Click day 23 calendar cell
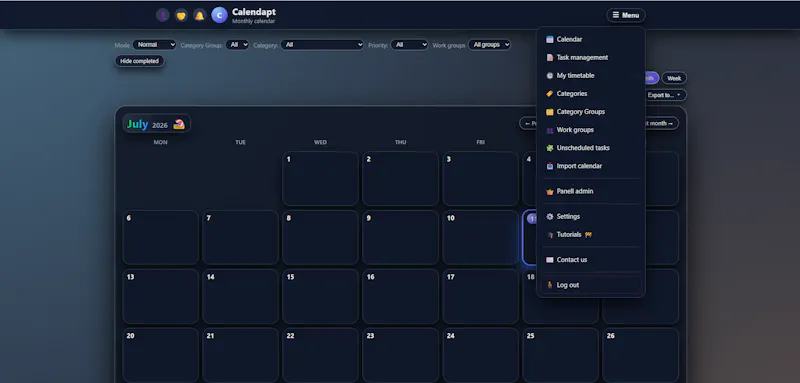Screen dimensions: 800x383 pyautogui.click(x=401, y=355)
